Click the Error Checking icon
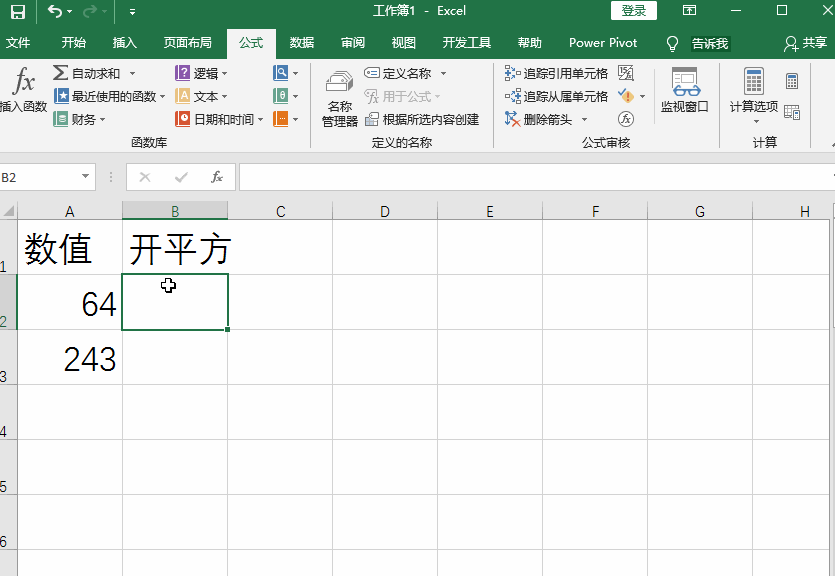Screen dimensions: 835x576 (x=626, y=96)
